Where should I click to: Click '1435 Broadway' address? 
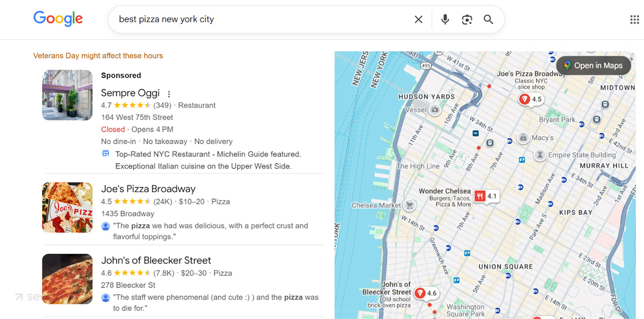(x=128, y=214)
